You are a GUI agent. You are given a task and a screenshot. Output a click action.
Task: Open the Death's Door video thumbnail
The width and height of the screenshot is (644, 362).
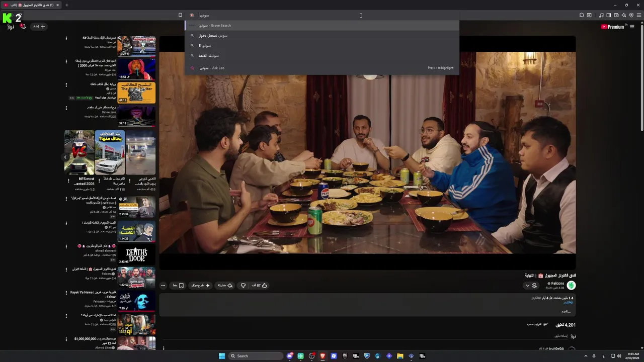tap(136, 255)
